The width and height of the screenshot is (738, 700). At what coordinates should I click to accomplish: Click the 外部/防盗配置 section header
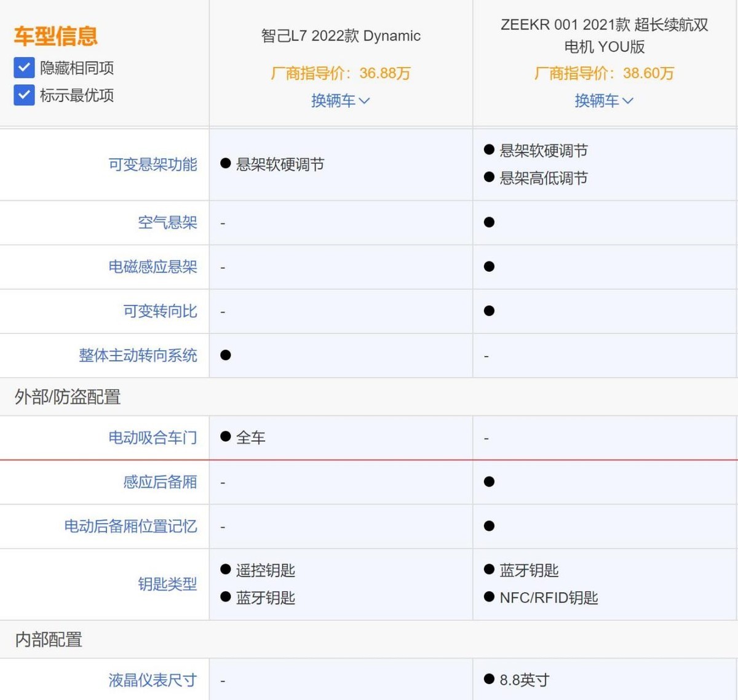[68, 397]
